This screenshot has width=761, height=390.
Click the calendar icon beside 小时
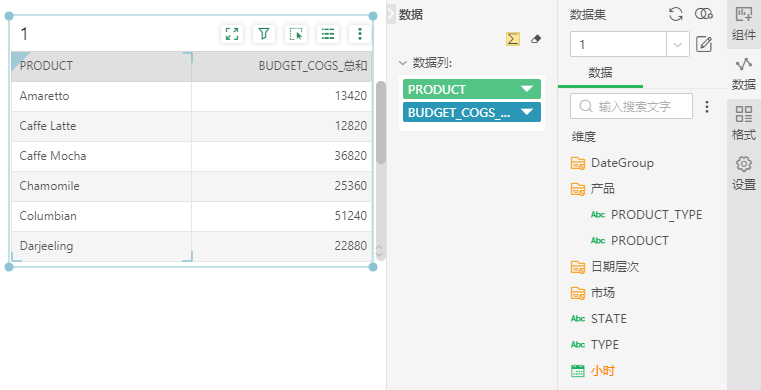[578, 371]
